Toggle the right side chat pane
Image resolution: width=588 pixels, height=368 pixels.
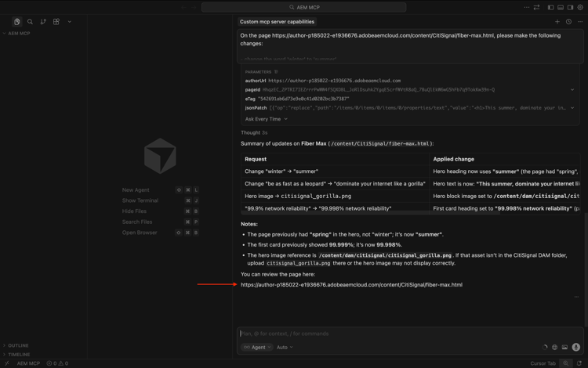[x=570, y=7]
